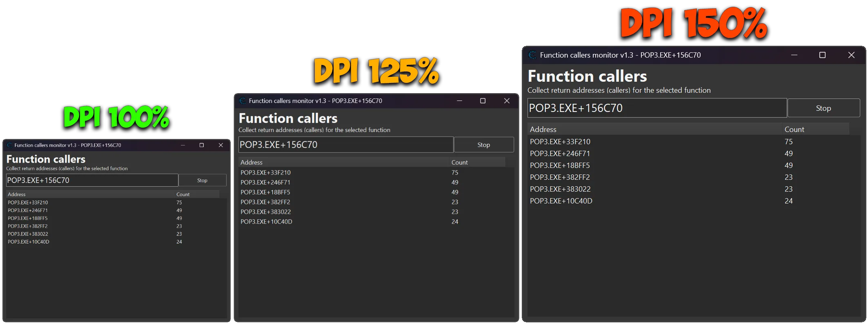Click Stop in the DPI 100% window

(x=203, y=180)
